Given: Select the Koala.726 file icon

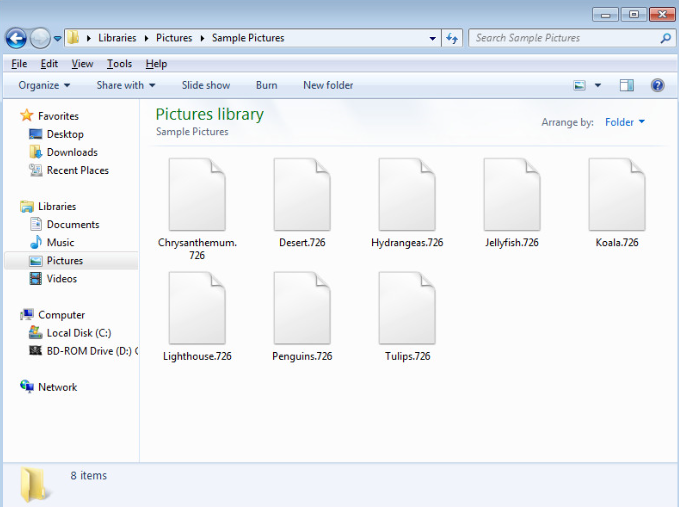Looking at the screenshot, I should (x=616, y=195).
